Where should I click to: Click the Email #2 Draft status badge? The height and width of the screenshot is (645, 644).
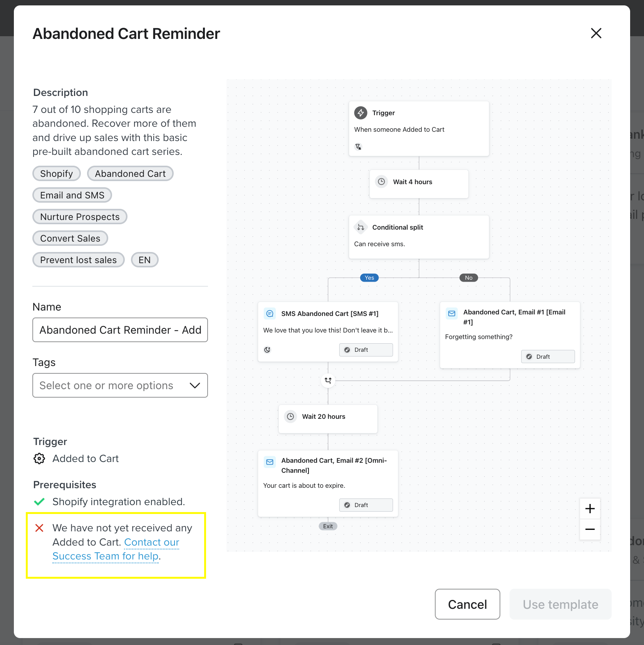[x=366, y=505]
